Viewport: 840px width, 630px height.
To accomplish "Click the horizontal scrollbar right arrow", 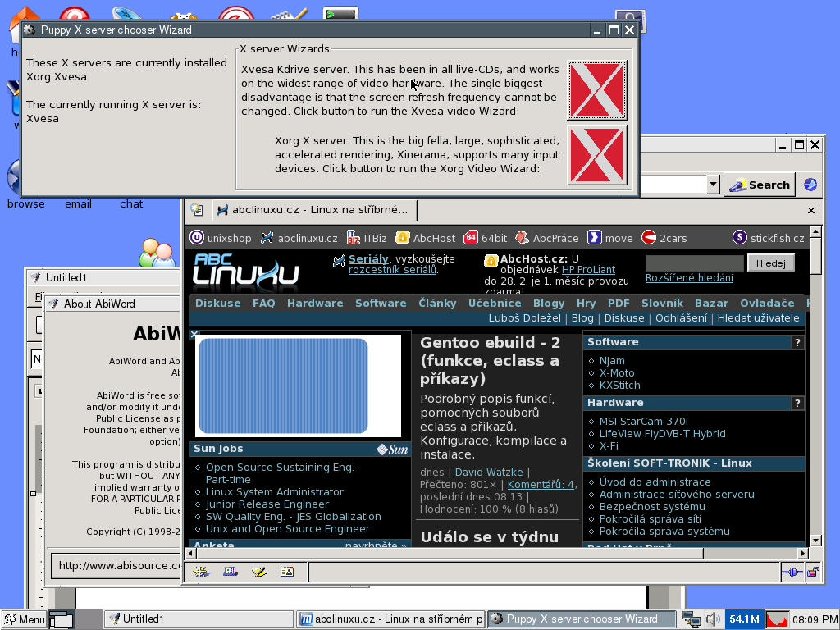I will (802, 553).
